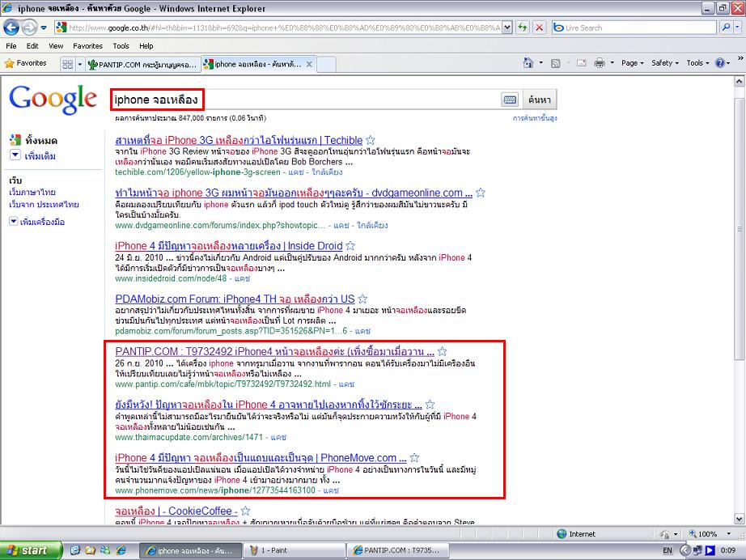Viewport: 746px width, 560px height.
Task: Click the Windows start button
Action: 32,550
